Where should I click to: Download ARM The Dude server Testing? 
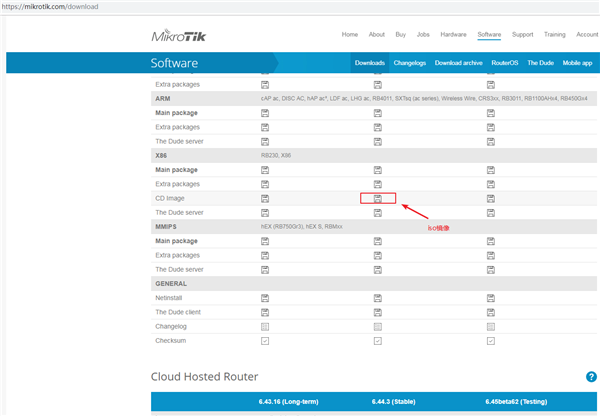[x=491, y=142]
